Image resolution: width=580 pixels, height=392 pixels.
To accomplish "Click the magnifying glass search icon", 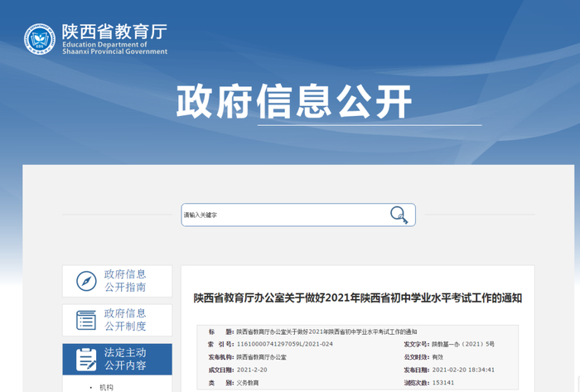I will 399,215.
